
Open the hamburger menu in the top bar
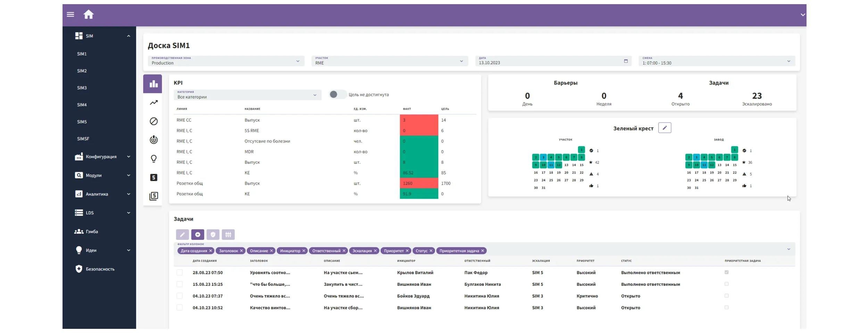[x=71, y=15]
